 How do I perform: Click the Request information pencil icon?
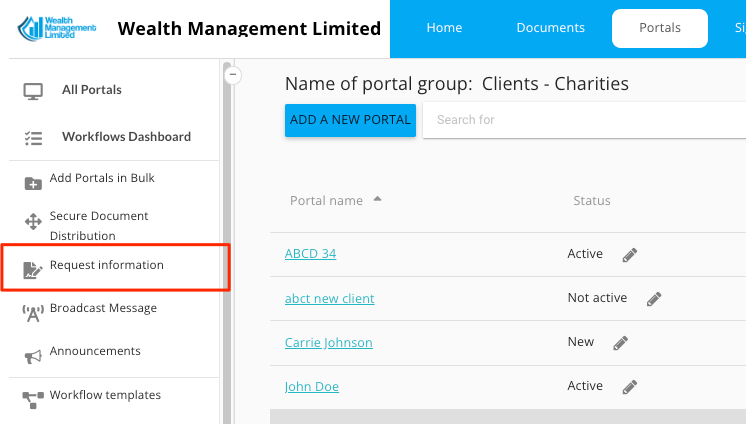click(33, 268)
